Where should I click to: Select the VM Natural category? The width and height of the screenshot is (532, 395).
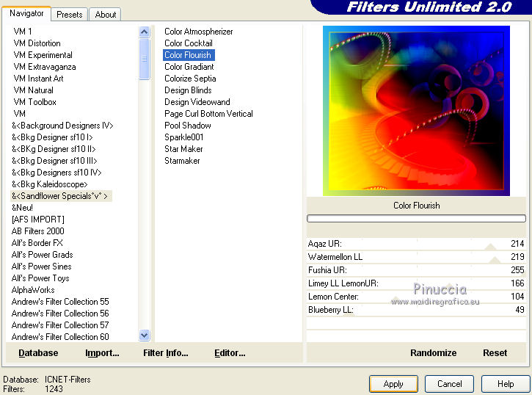pos(33,90)
